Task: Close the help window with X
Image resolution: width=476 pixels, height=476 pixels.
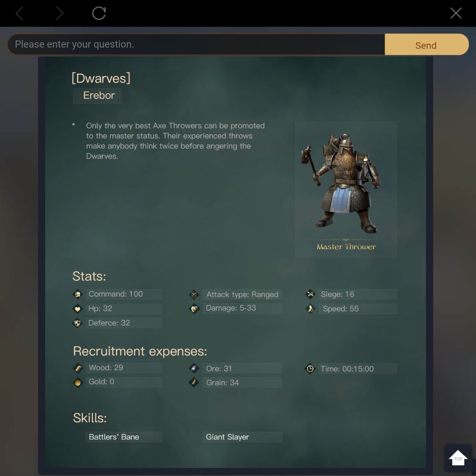Action: [456, 13]
